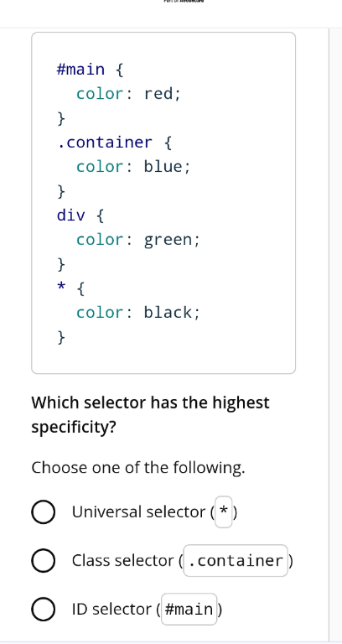Click the "Which selector has the highest specificity?" question
Screen dimensions: 342x644
click(x=151, y=415)
